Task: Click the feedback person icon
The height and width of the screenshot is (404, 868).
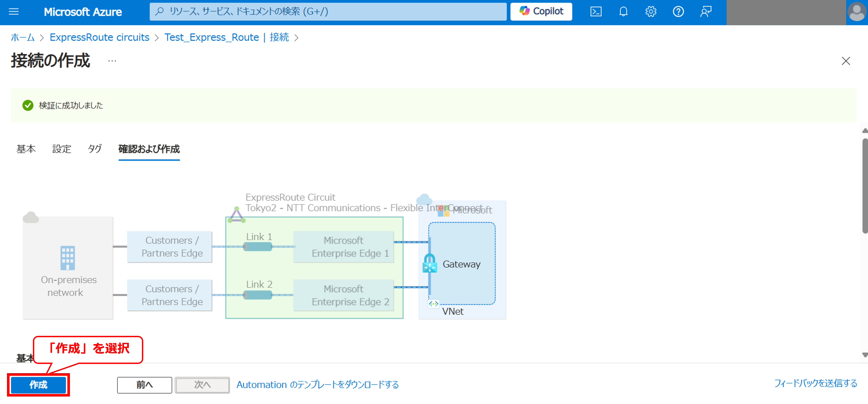Action: (x=706, y=12)
